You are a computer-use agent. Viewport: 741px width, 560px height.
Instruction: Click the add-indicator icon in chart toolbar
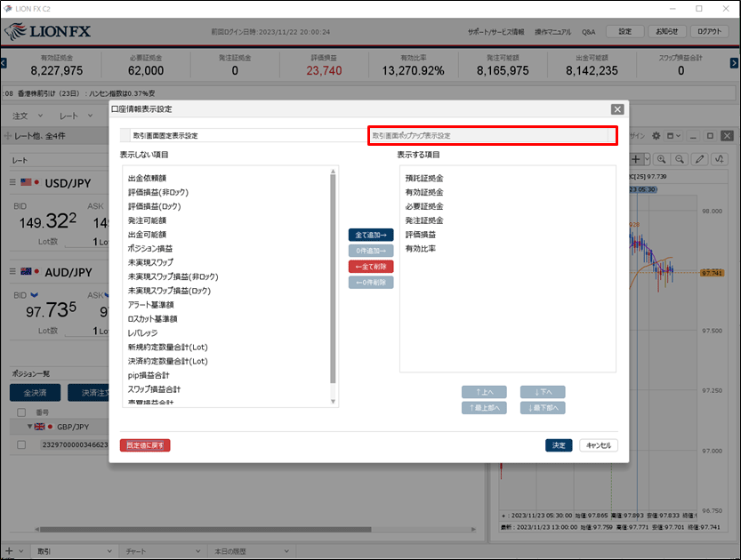click(720, 159)
